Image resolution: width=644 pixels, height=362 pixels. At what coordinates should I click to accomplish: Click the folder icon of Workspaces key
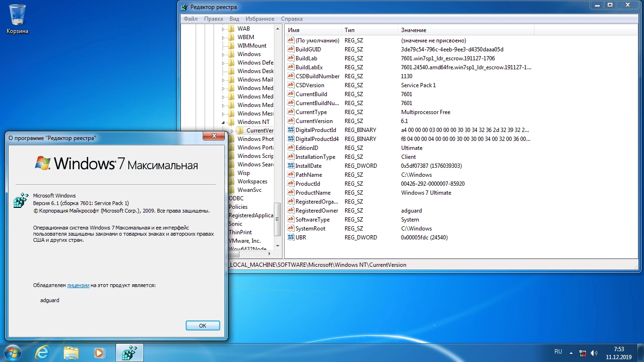(x=231, y=181)
